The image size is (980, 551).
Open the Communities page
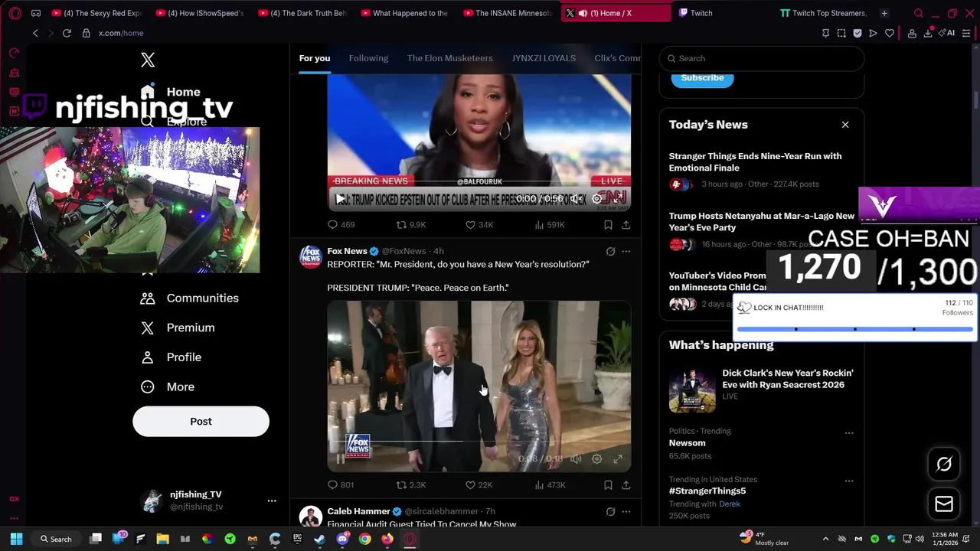(x=189, y=298)
